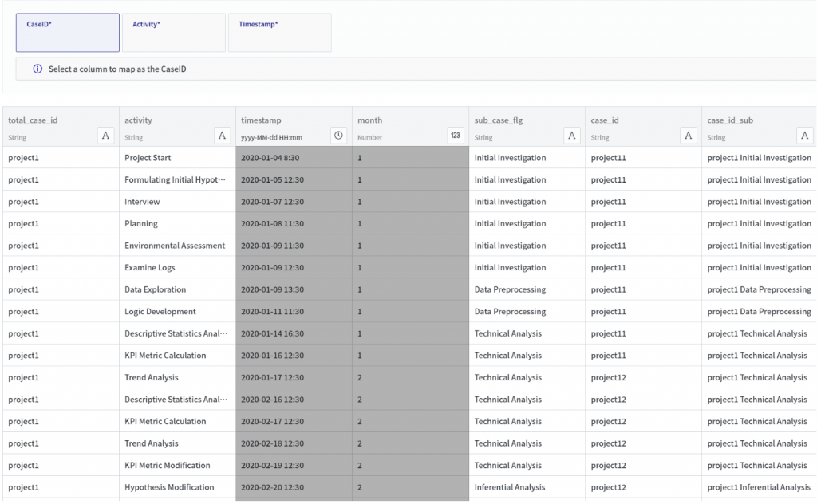Viewport: 817px width, 504px height.
Task: Click the Hypothesis Modification activity cell
Action: (169, 487)
